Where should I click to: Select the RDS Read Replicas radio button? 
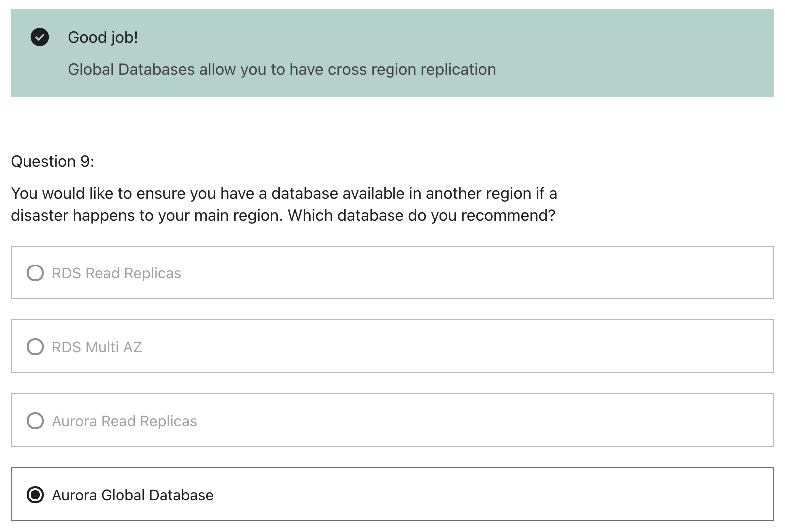coord(35,273)
